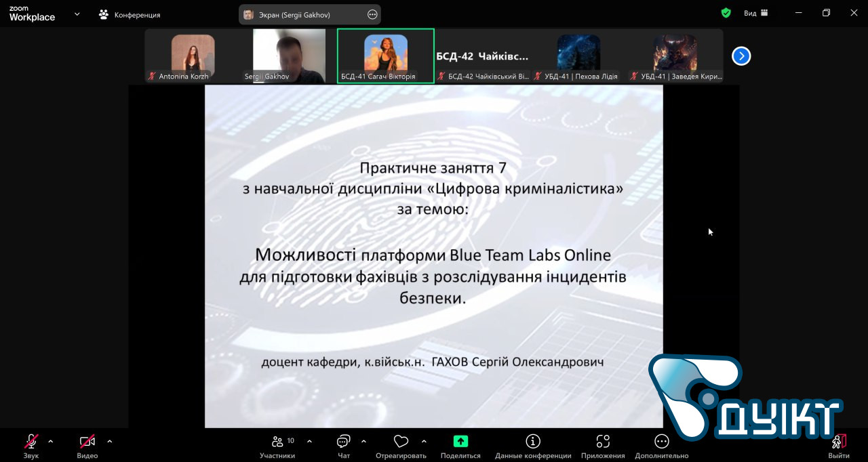Click the green encryption shield icon
The image size is (868, 462).
(726, 13)
